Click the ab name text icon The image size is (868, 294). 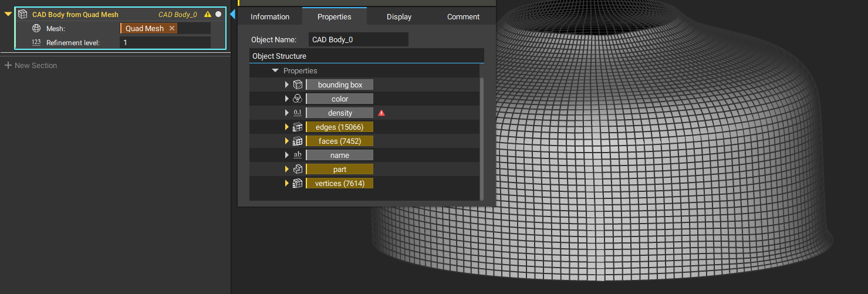pyautogui.click(x=298, y=155)
